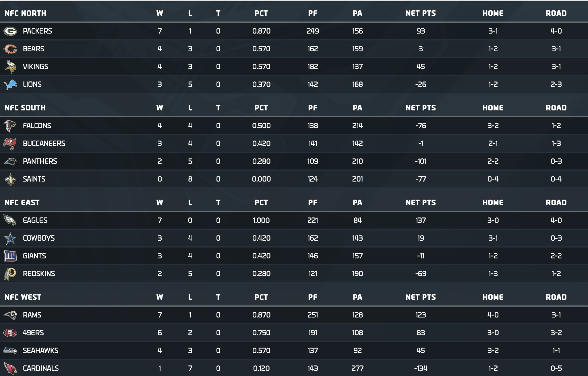The image size is (588, 376).
Task: Click the PANTHERS team name
Action: coord(40,161)
